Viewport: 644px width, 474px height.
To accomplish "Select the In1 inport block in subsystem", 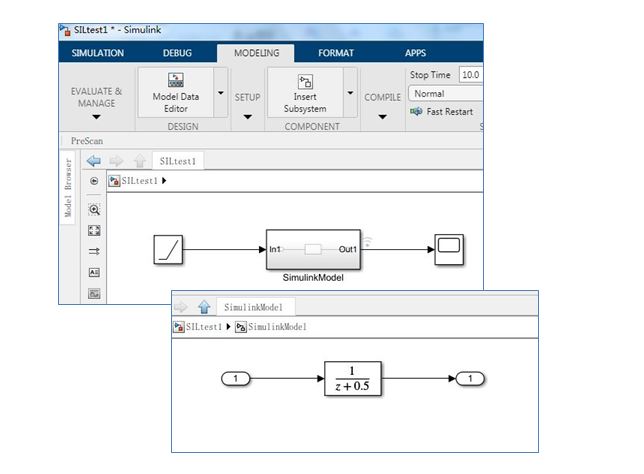I will 235,378.
